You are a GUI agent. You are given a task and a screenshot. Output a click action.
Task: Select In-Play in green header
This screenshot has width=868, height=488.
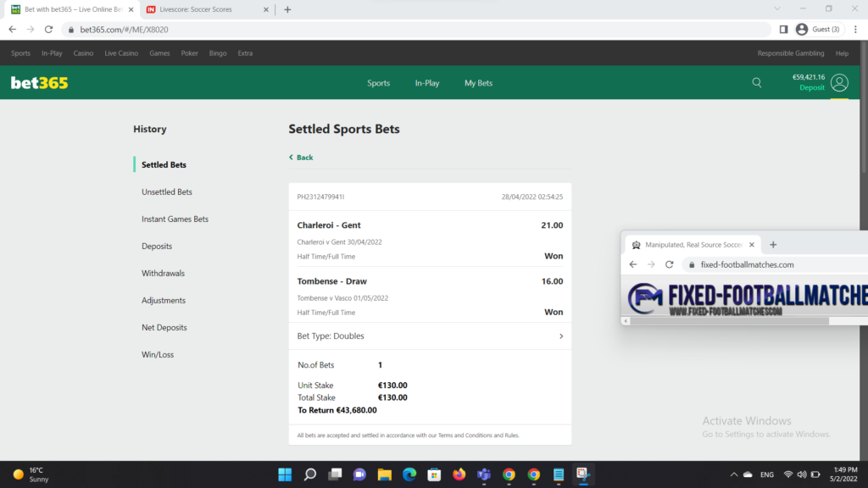tap(427, 83)
